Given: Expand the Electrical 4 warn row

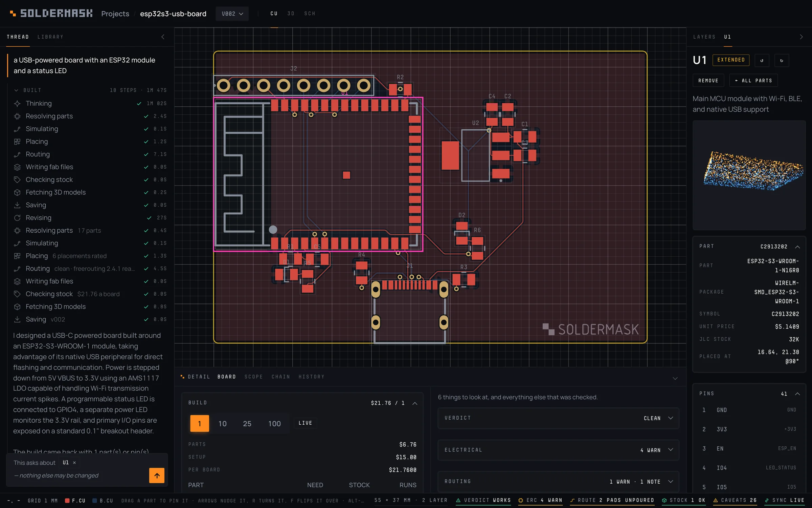Looking at the screenshot, I should pos(558,450).
